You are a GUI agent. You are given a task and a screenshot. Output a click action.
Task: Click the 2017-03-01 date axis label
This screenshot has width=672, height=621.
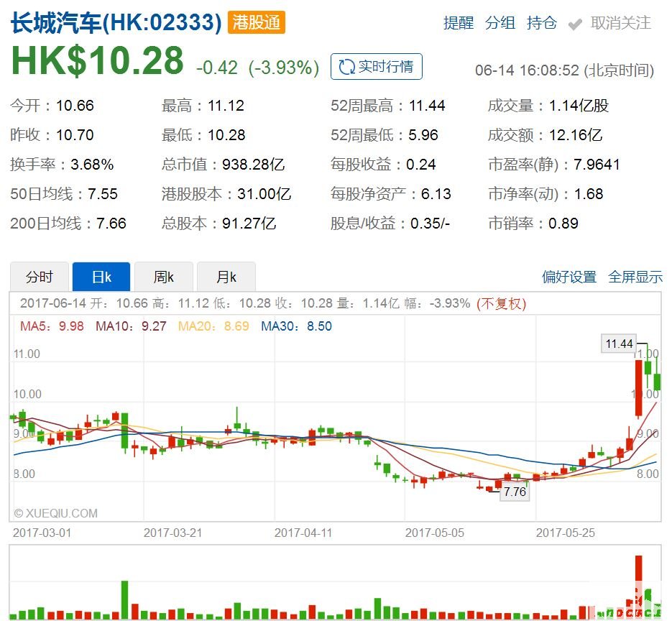pos(42,533)
